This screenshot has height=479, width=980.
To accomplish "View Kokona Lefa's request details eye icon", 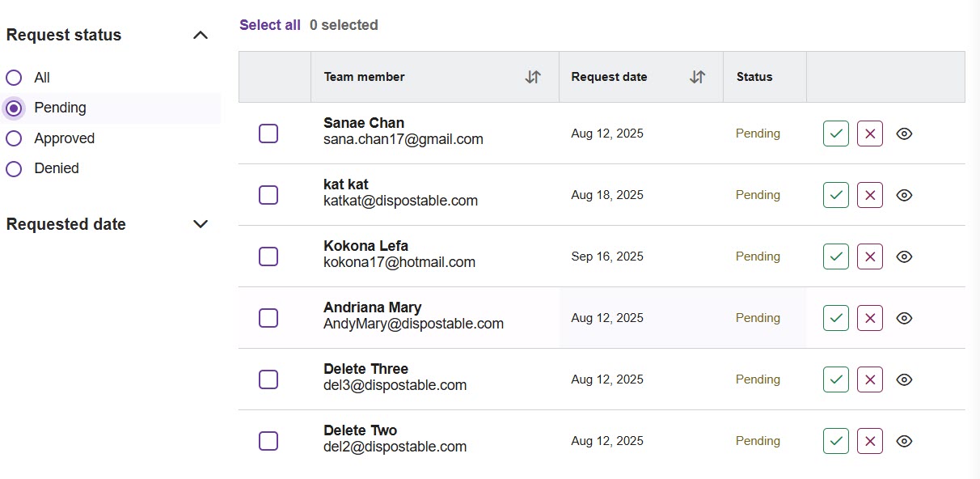I will pyautogui.click(x=905, y=256).
